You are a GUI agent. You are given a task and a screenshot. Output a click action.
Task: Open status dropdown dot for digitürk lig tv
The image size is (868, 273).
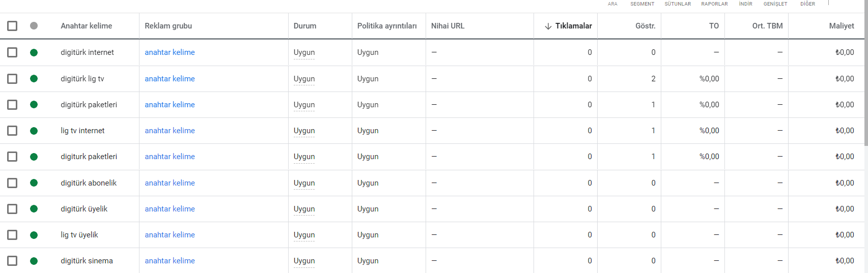[x=34, y=78]
